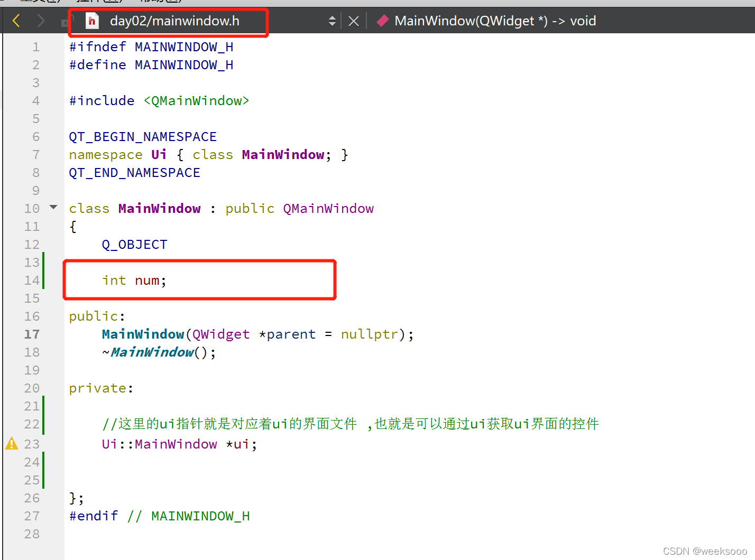Click MainWindow constructor declaration on line 17

[258, 334]
